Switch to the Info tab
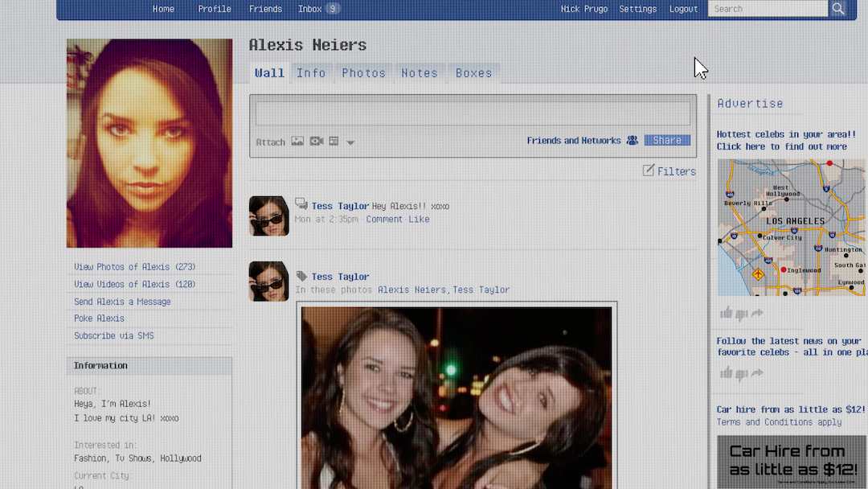The width and height of the screenshot is (868, 489). click(311, 72)
